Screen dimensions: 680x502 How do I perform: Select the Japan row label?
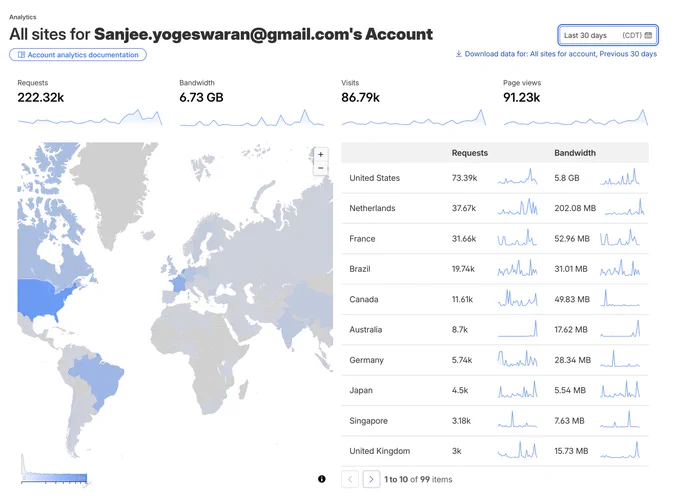tap(361, 391)
